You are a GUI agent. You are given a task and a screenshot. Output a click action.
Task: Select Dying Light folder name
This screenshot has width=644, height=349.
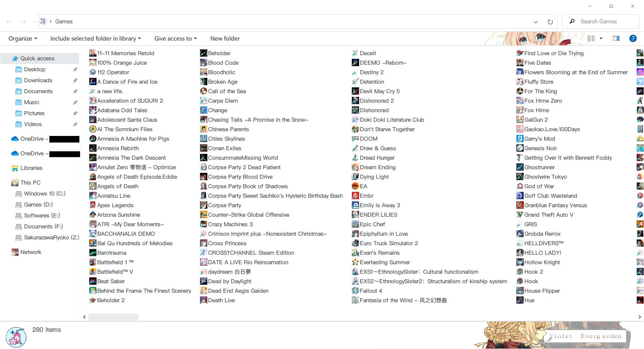374,177
